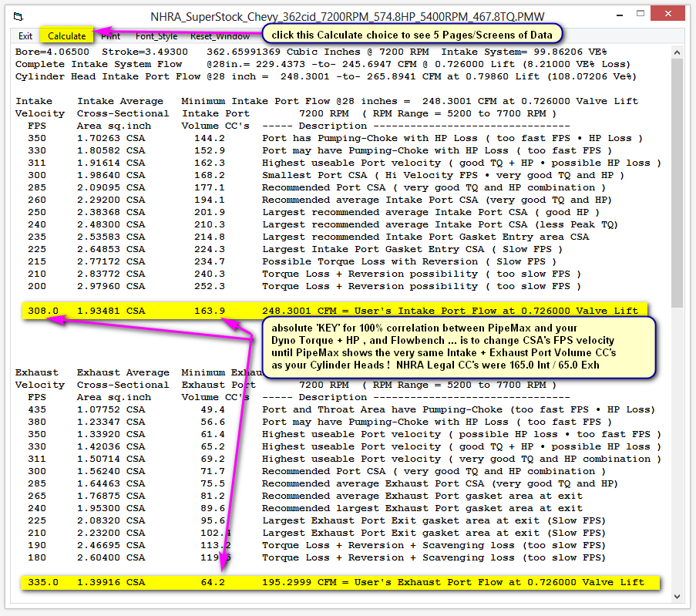The width and height of the screenshot is (696, 616).
Task: Click 'Intake System= 99.86206 VE%' text
Action: tap(524, 52)
